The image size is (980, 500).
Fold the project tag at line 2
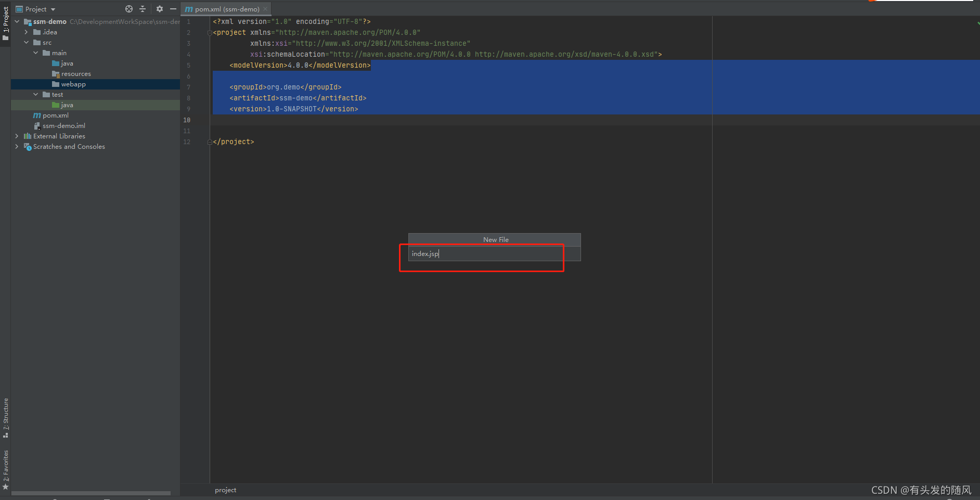coord(210,33)
